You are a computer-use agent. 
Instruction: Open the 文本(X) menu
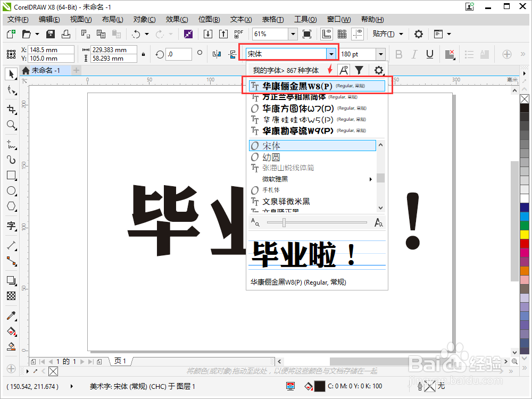pos(241,20)
